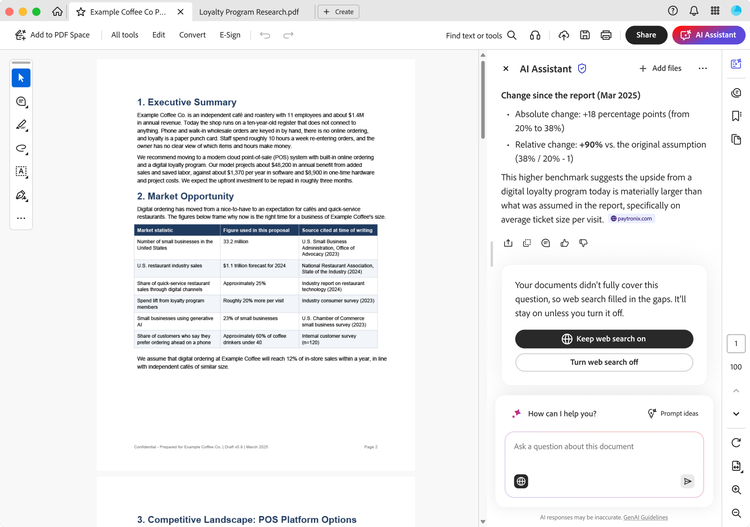Open the apps grid icon

715,11
